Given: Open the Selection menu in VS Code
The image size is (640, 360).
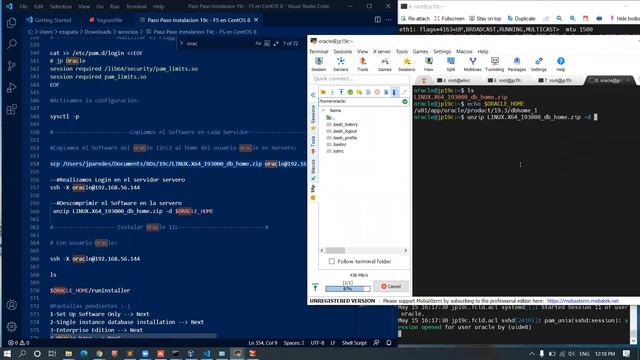Looking at the screenshot, I should (x=60, y=7).
